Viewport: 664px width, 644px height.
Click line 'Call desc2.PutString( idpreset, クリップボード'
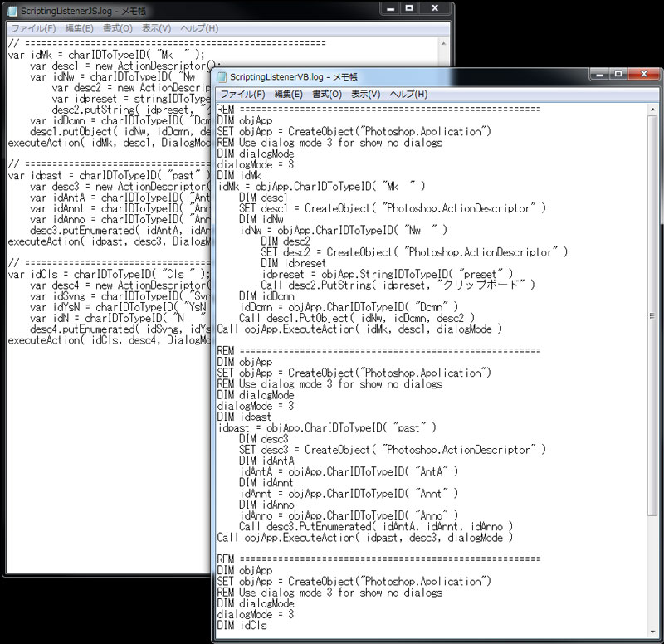tap(398, 285)
